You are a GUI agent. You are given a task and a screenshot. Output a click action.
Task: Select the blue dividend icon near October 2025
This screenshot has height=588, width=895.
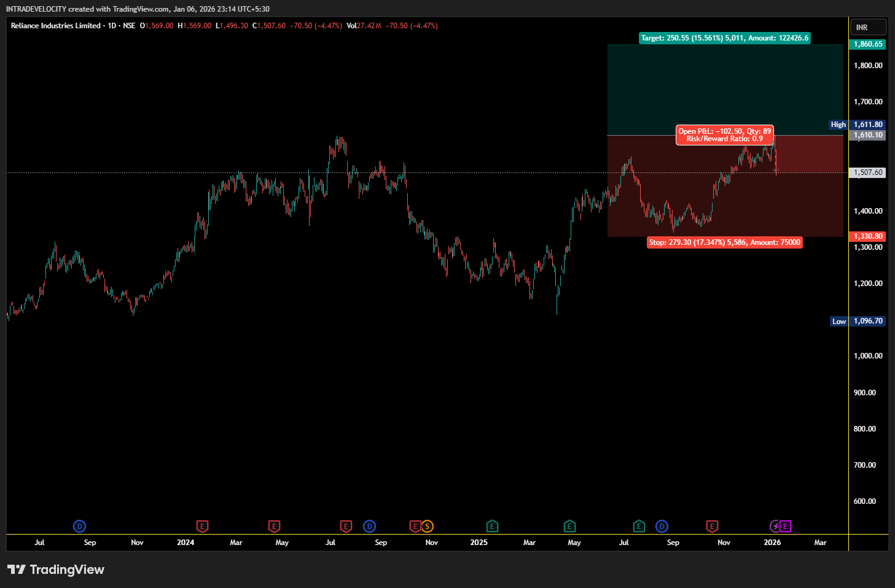click(662, 526)
